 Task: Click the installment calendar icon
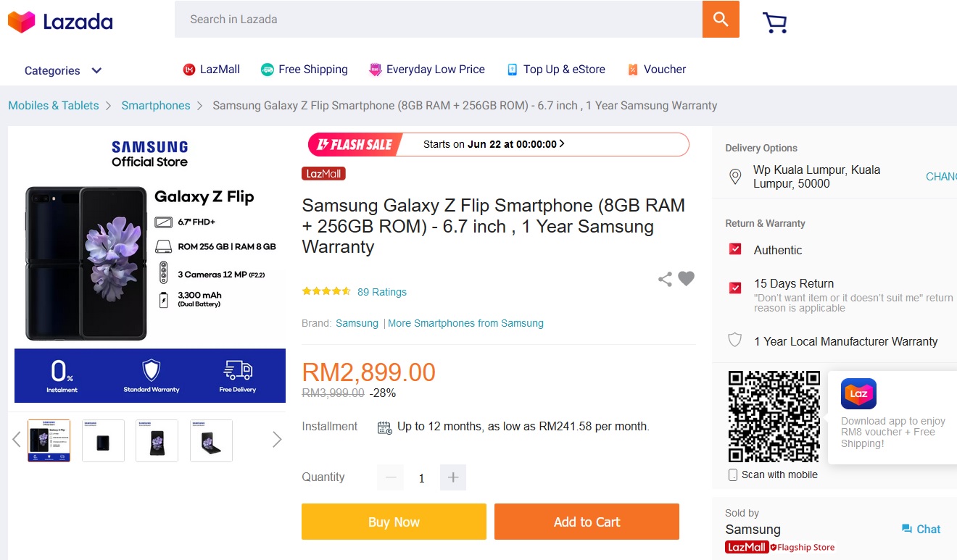pos(384,427)
